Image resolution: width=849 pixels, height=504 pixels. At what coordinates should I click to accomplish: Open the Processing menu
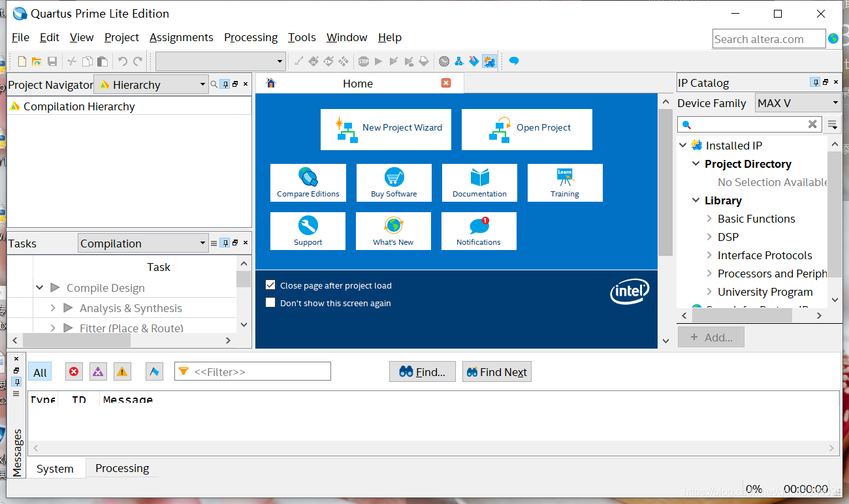251,37
